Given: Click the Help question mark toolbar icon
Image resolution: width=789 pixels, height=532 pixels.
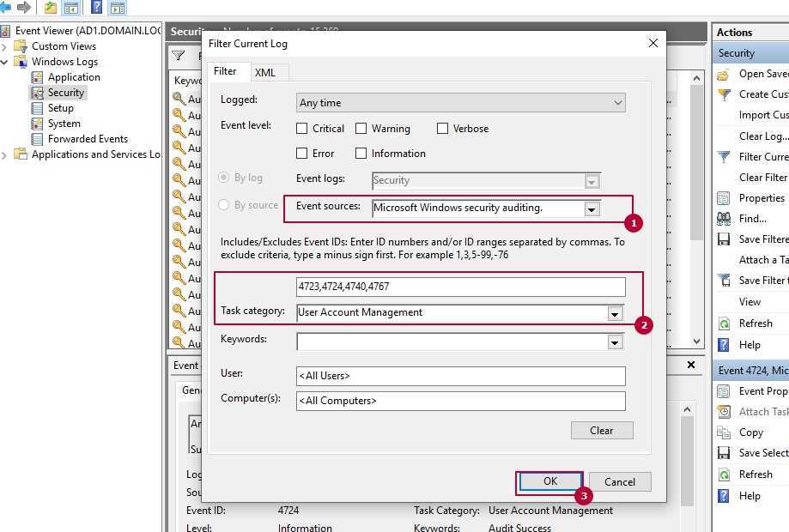Looking at the screenshot, I should click(x=97, y=7).
